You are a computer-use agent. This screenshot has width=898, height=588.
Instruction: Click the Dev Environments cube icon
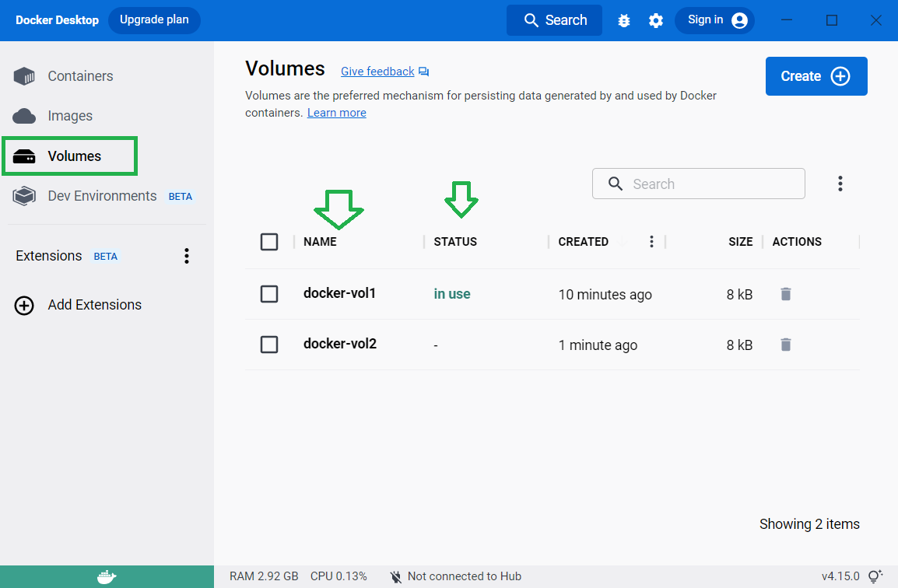point(24,196)
